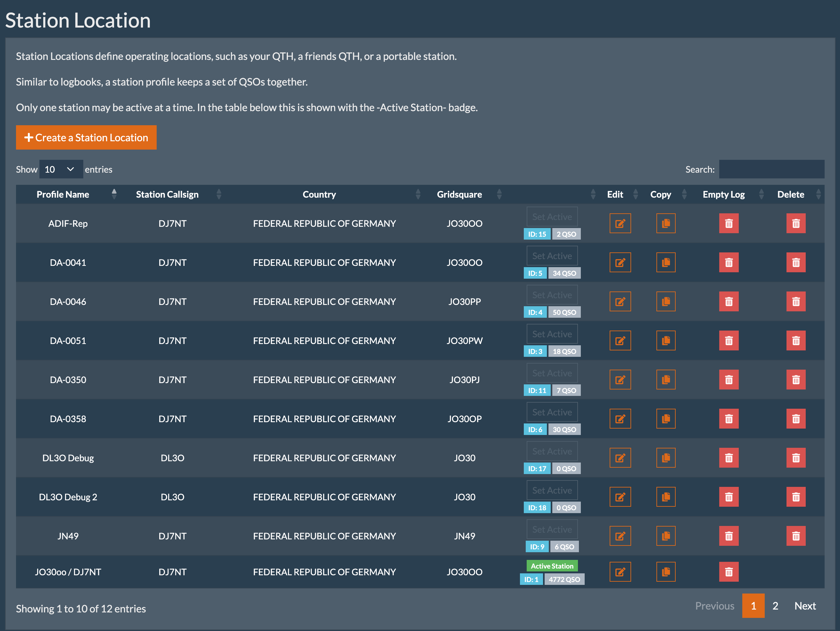
Task: Empty the log for DA-0358
Action: tap(729, 419)
